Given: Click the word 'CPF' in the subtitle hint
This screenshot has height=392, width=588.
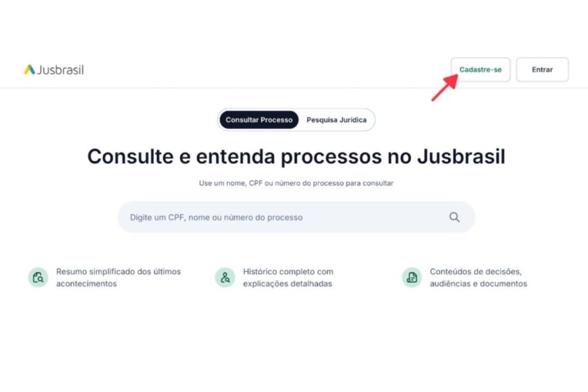Looking at the screenshot, I should pos(256,183).
